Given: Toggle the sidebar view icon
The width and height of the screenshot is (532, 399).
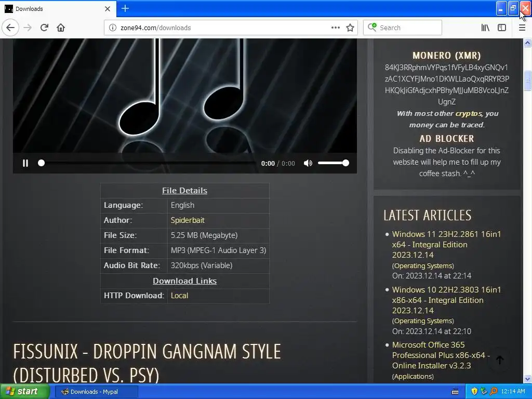Looking at the screenshot, I should pos(502,28).
